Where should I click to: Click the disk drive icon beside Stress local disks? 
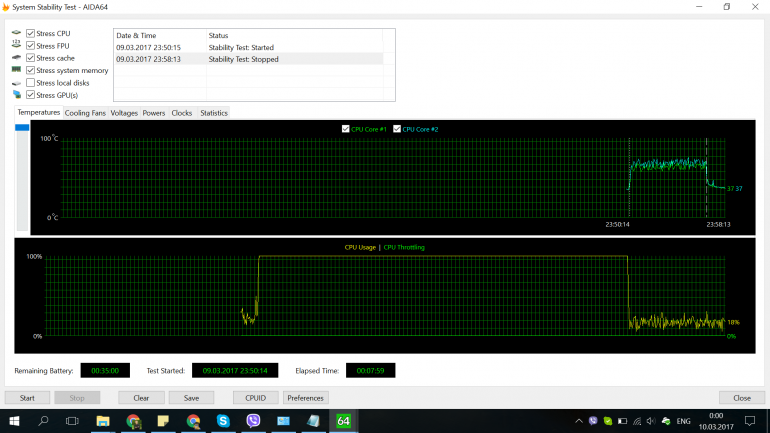tap(16, 83)
